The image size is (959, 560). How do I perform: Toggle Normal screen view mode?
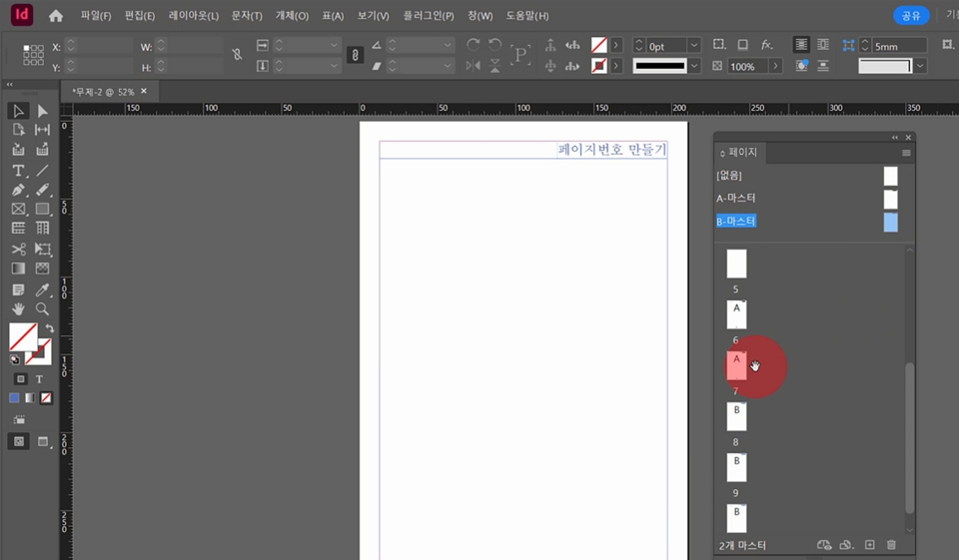tap(19, 441)
